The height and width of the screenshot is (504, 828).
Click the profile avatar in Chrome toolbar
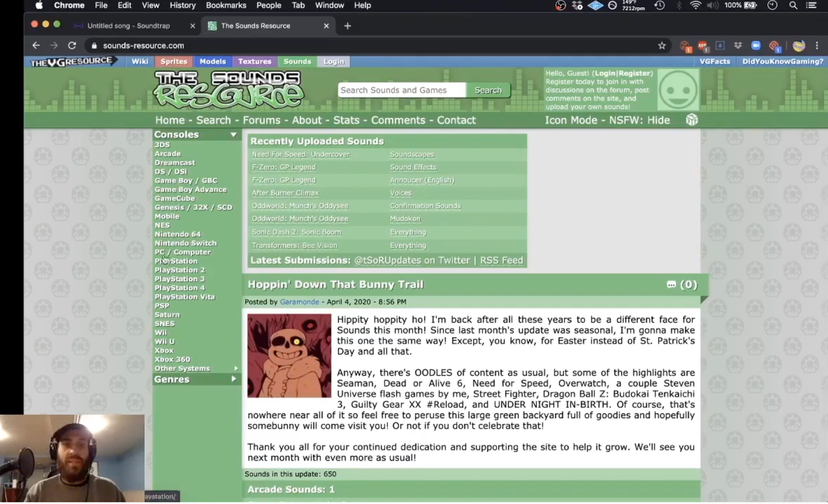click(x=799, y=45)
